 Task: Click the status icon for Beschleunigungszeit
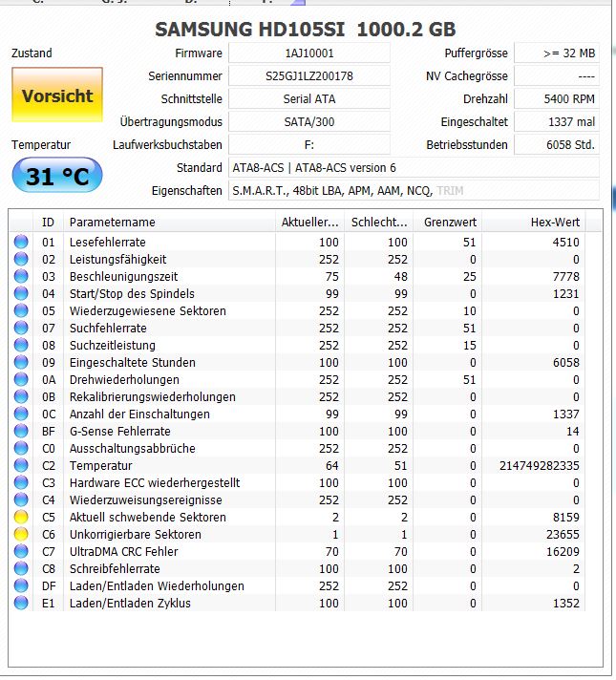pos(21,276)
